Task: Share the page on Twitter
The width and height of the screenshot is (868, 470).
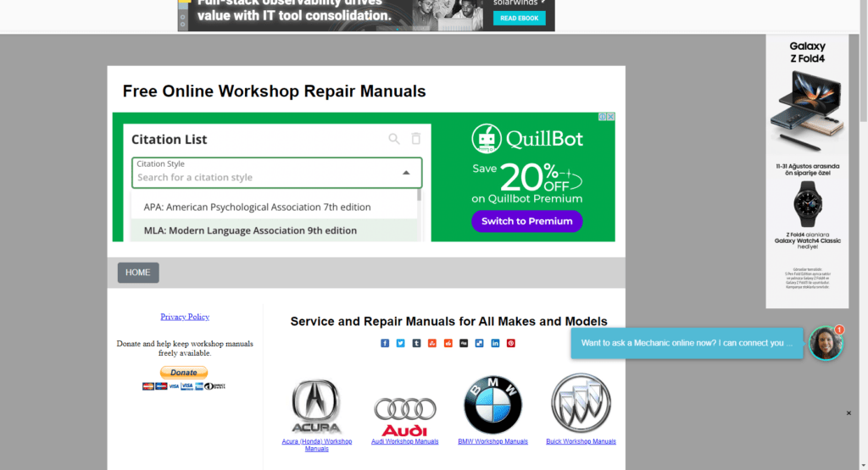Action: click(x=400, y=343)
